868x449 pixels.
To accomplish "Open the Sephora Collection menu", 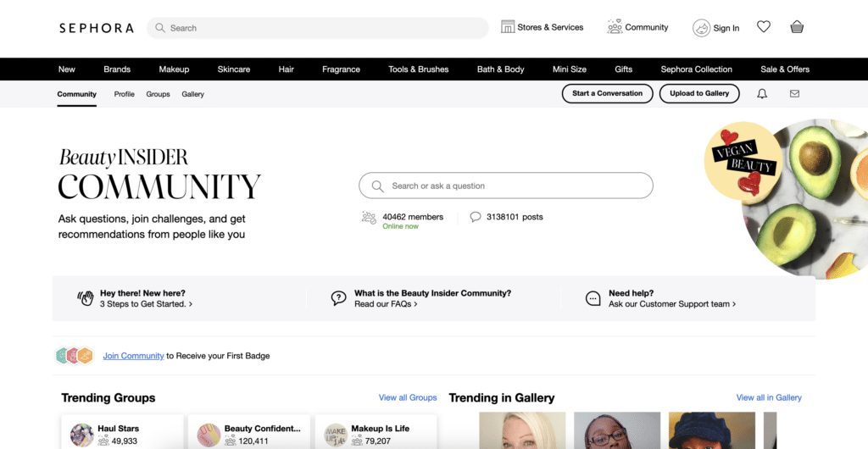I will 697,69.
